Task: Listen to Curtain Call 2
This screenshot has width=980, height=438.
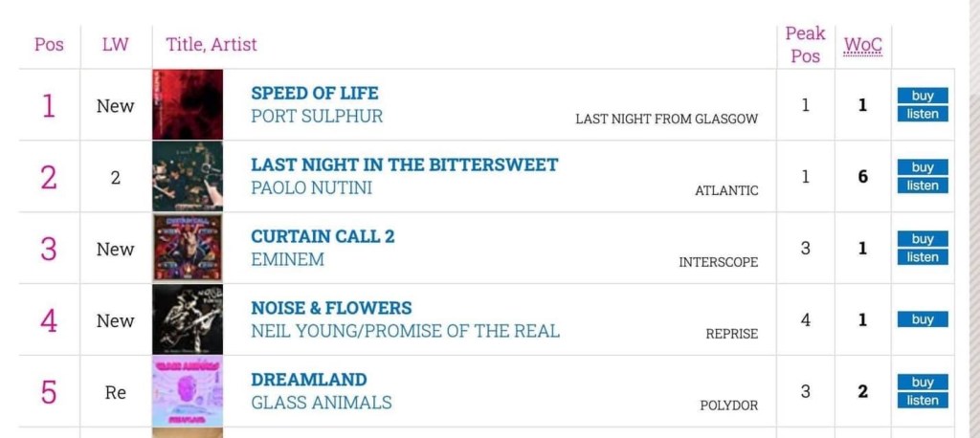Action: pos(923,257)
